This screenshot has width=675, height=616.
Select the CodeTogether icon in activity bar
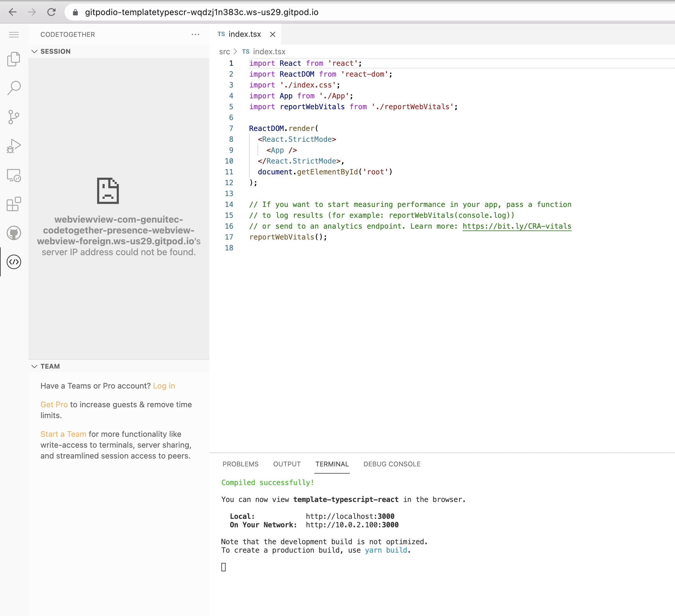[x=14, y=262]
